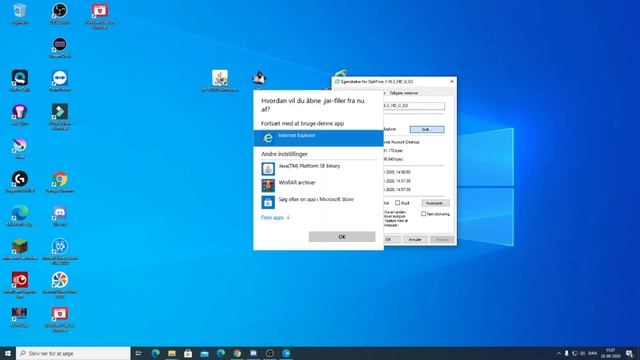Select the Recycle Bin desktop icon
Image resolution: width=640 pixels, height=360 pixels.
click(20, 13)
